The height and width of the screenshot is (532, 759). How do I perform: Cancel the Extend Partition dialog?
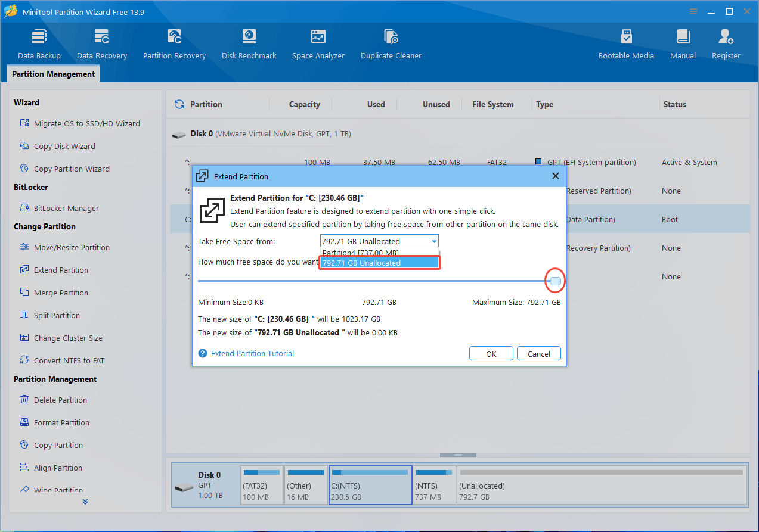538,354
